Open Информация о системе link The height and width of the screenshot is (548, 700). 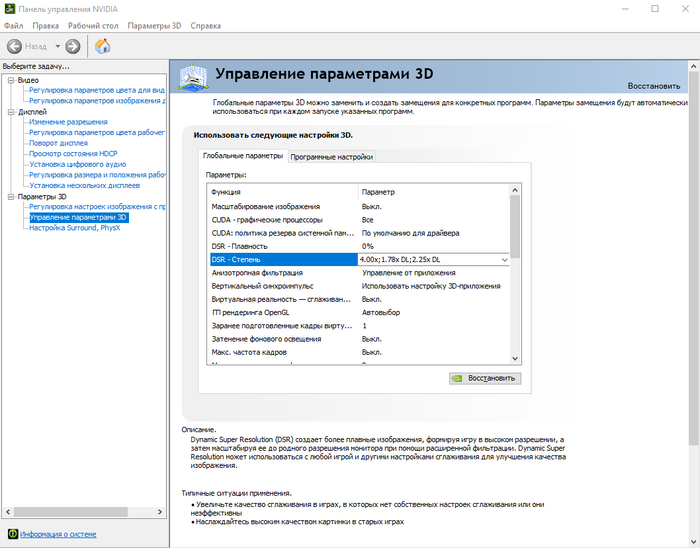coord(58,534)
